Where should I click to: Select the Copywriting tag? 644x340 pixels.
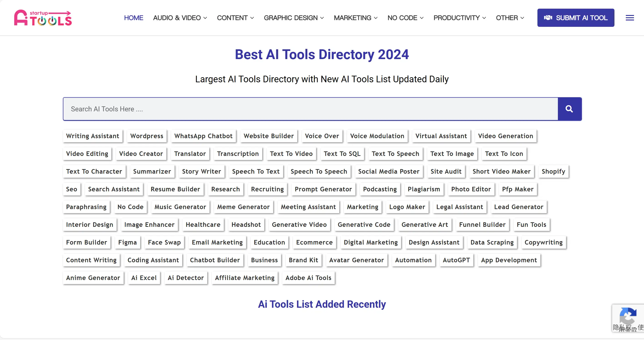(544, 242)
